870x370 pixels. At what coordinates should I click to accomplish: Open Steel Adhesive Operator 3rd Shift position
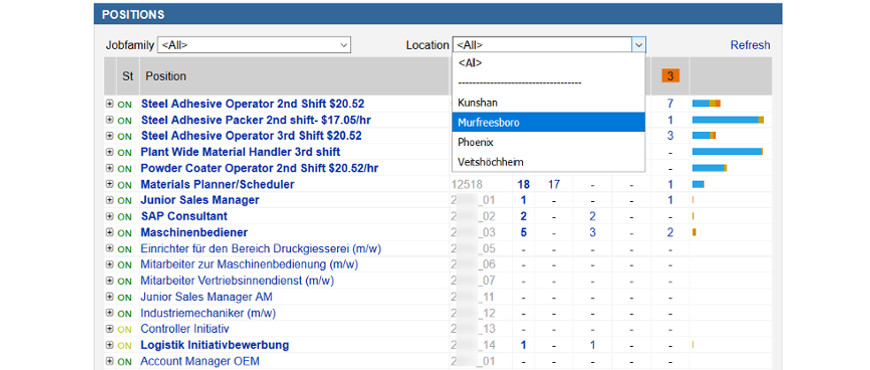(251, 136)
